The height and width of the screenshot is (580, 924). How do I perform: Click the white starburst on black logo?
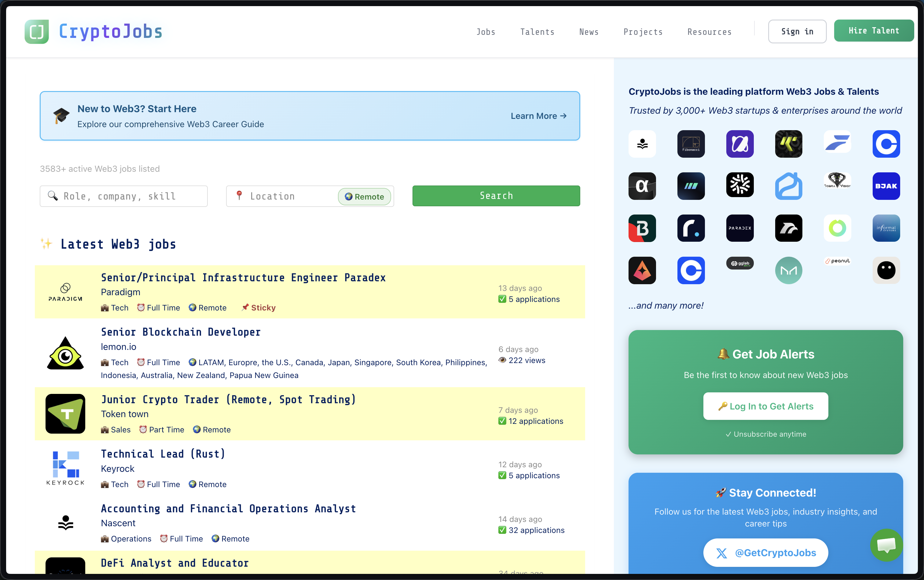pos(740,185)
